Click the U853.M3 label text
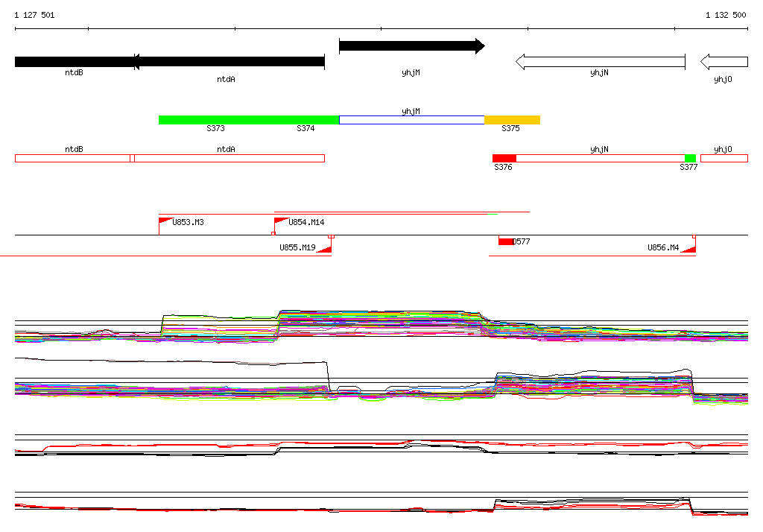The width and height of the screenshot is (763, 532). point(188,222)
